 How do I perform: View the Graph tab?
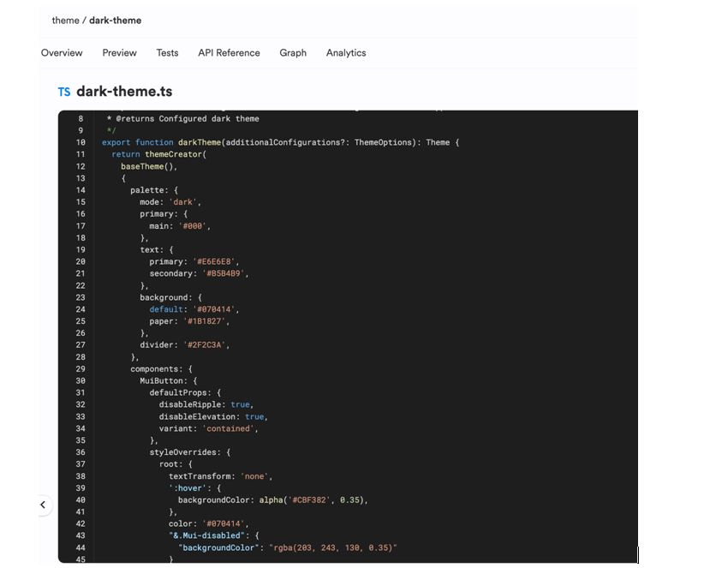pos(293,53)
